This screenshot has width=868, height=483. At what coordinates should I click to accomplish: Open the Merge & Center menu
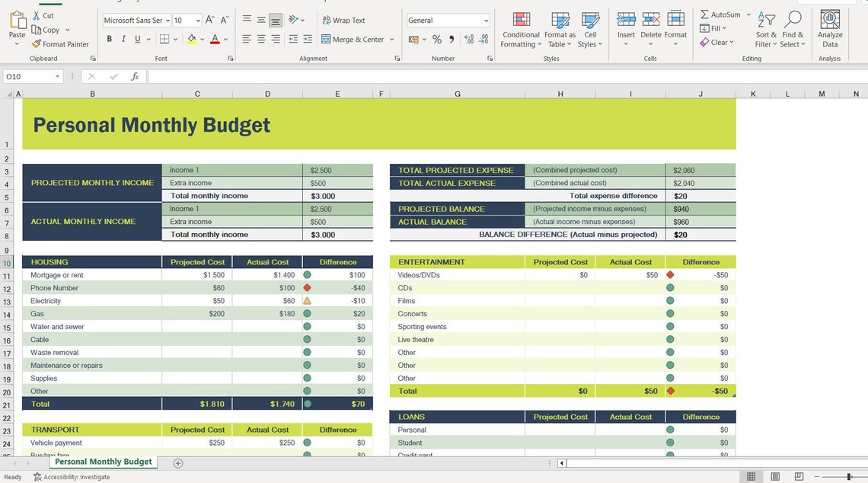pyautogui.click(x=354, y=38)
